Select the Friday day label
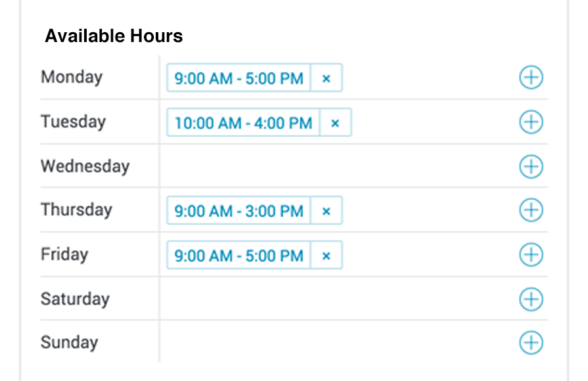The height and width of the screenshot is (381, 588). [64, 254]
